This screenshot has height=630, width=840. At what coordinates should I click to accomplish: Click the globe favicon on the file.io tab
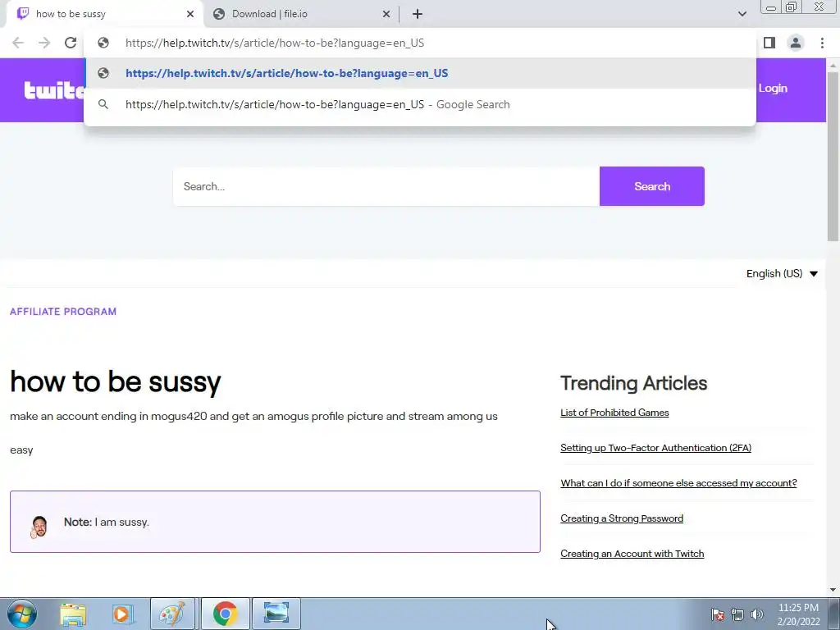pos(218,14)
